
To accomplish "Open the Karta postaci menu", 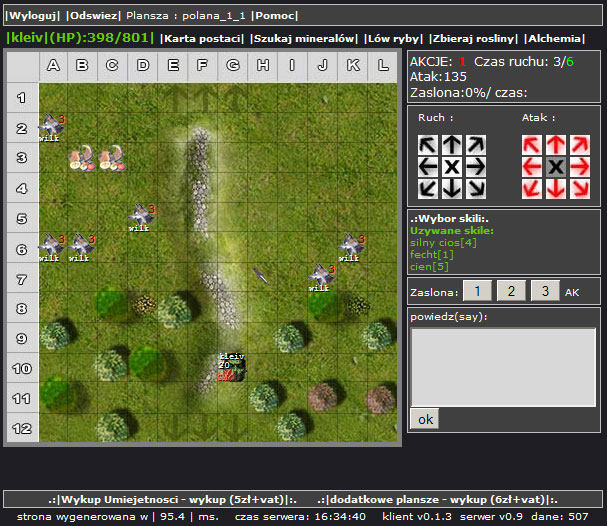I will coord(203,38).
